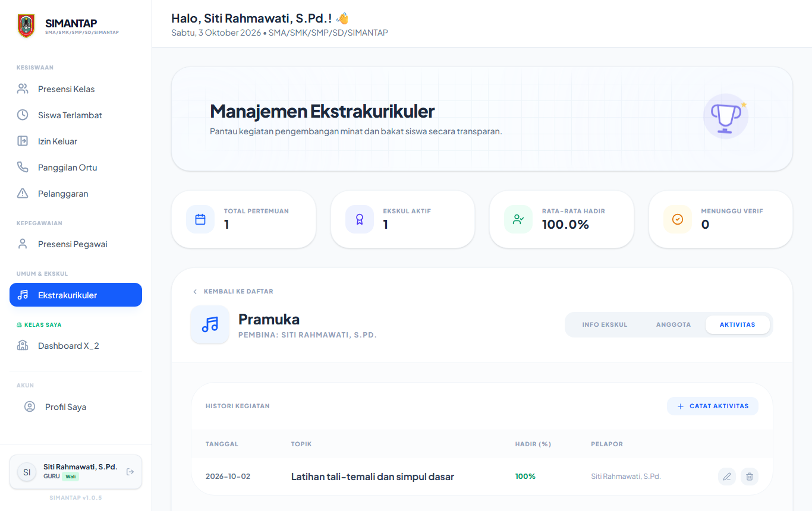812x511 pixels.
Task: Click the SI avatar circle
Action: pyautogui.click(x=27, y=472)
